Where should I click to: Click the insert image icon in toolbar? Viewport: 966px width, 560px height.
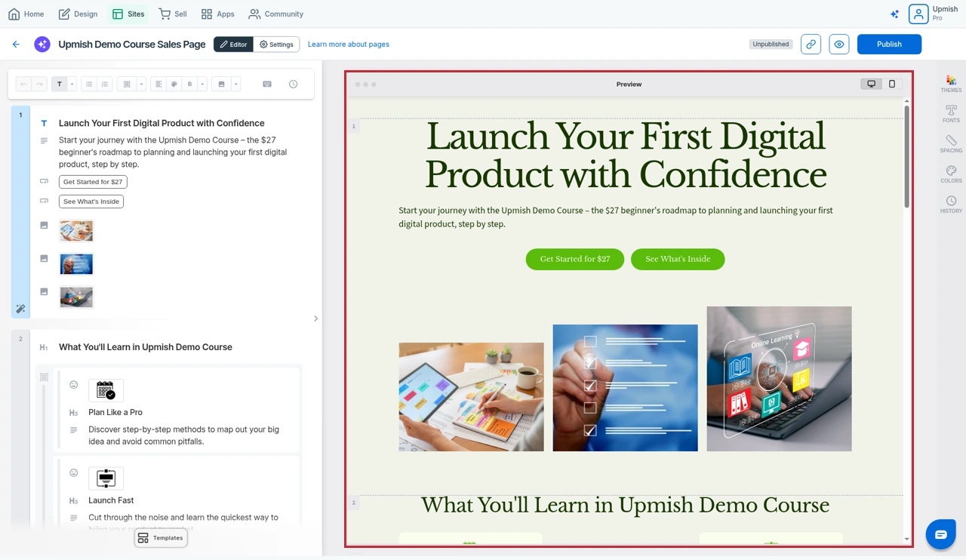(x=222, y=84)
